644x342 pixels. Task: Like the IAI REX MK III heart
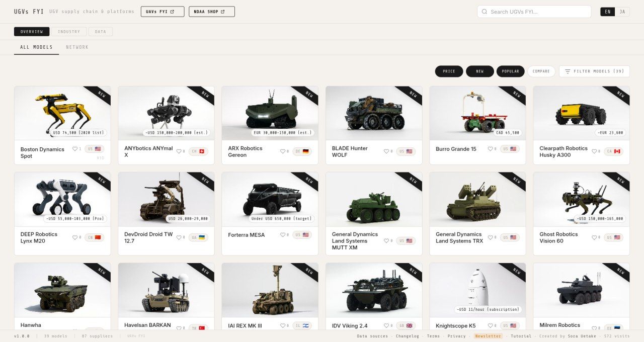point(283,326)
